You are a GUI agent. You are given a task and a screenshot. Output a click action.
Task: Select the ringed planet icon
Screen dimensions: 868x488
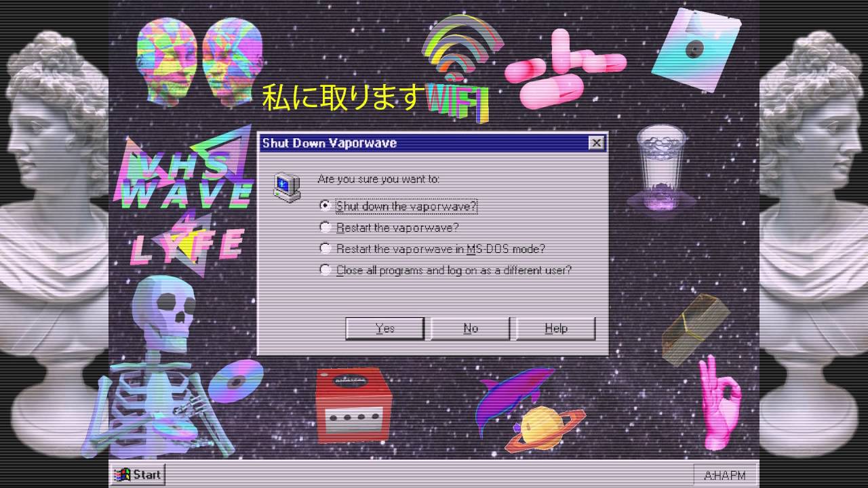coord(545,428)
